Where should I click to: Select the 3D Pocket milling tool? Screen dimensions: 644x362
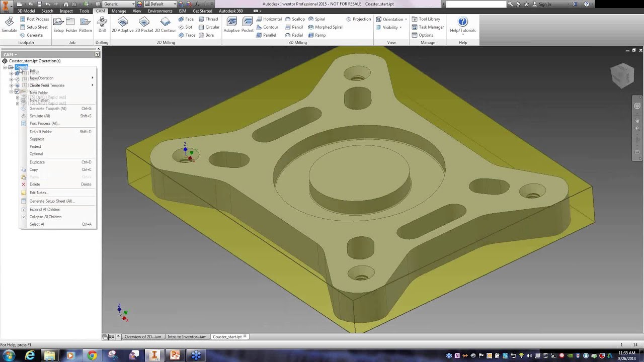[x=248, y=25]
